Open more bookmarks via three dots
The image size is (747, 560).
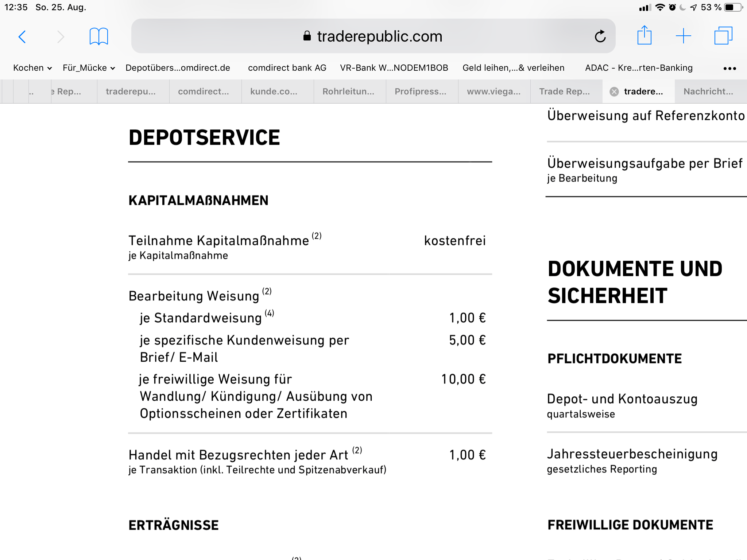coord(729,68)
